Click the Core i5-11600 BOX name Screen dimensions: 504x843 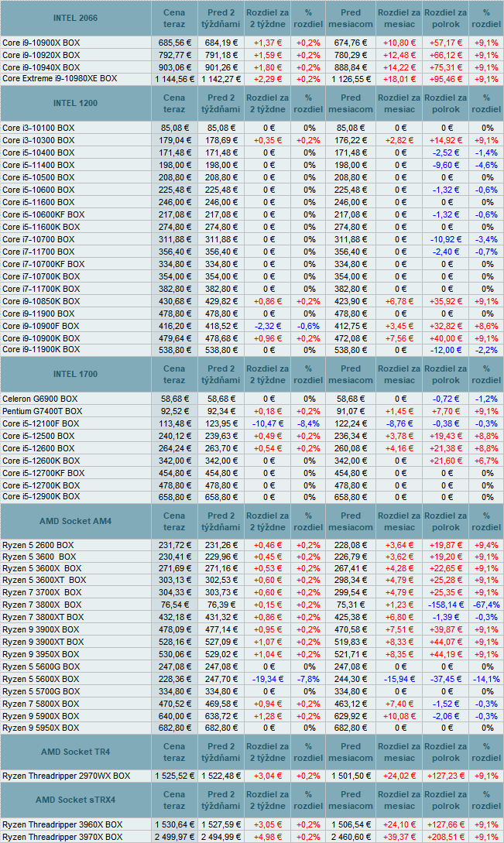(39, 202)
